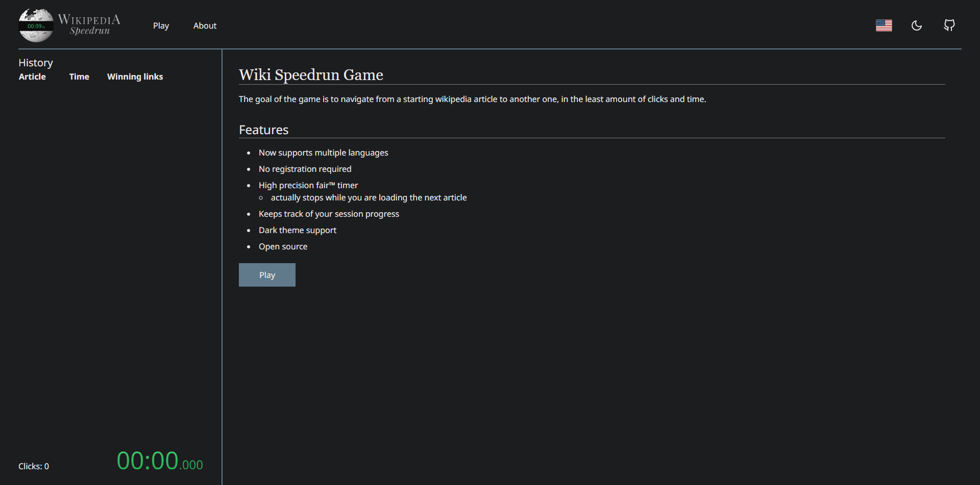
Task: Click the Clicks: 0 counter
Action: (x=34, y=466)
